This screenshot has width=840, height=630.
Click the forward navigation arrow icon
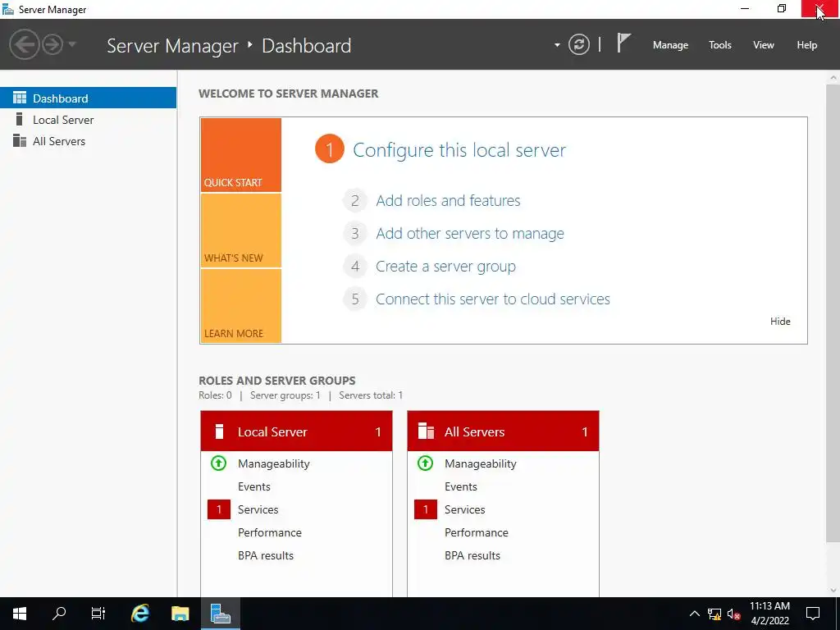click(52, 44)
